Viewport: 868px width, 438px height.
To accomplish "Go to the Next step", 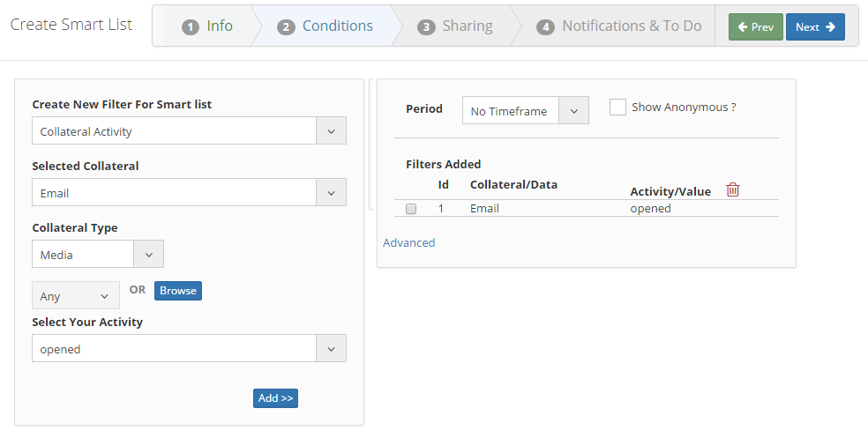I will tap(815, 27).
